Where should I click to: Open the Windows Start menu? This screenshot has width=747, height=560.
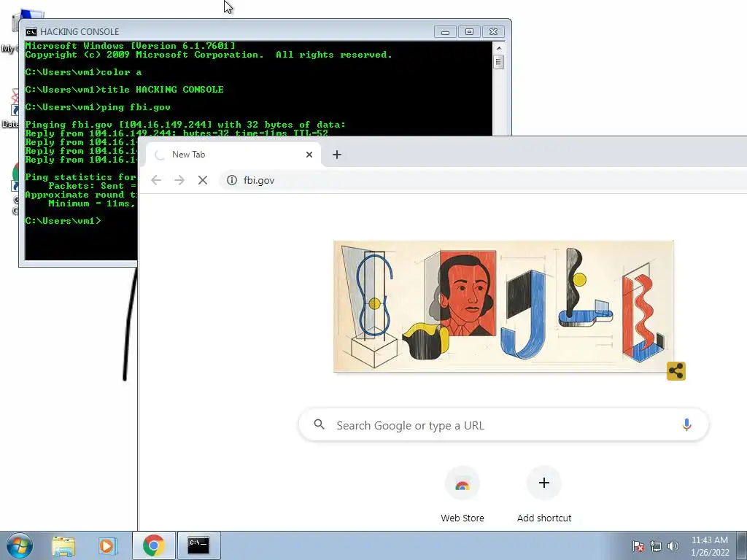tap(20, 545)
